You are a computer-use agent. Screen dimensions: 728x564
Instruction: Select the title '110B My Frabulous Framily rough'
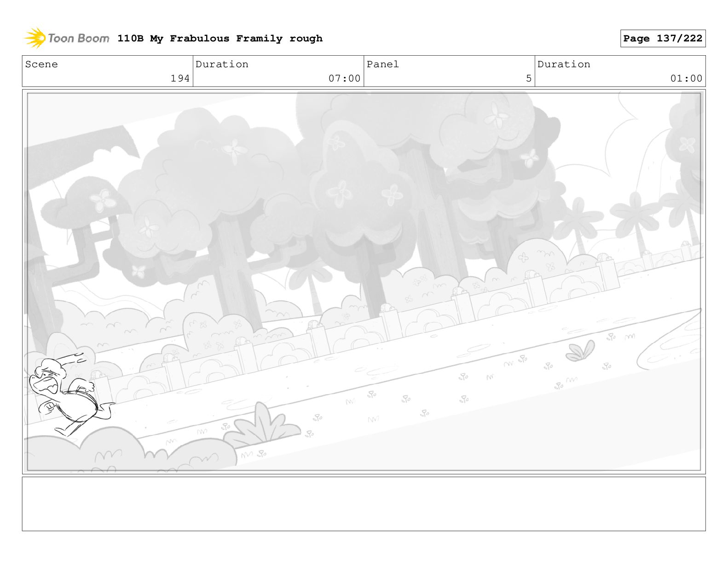coord(220,39)
